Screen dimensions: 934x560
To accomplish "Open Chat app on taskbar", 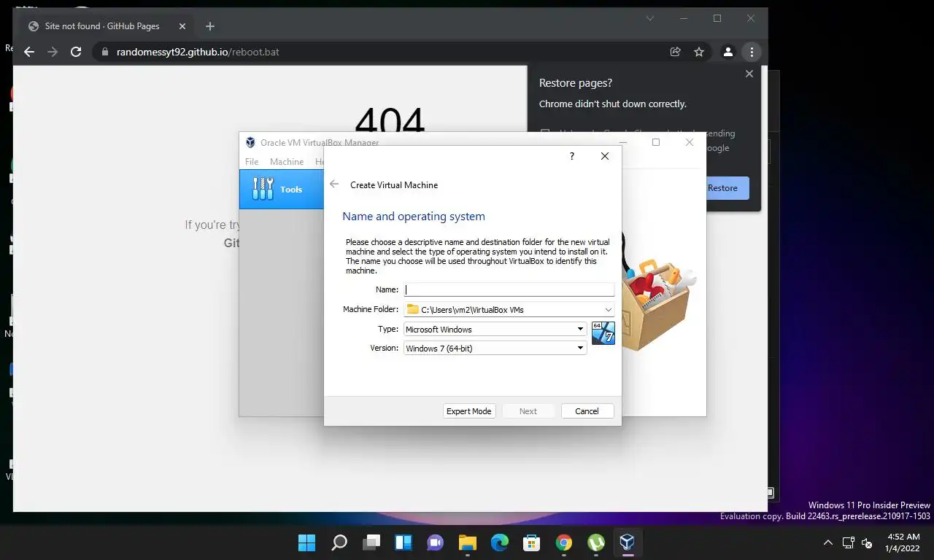I will pyautogui.click(x=436, y=542).
